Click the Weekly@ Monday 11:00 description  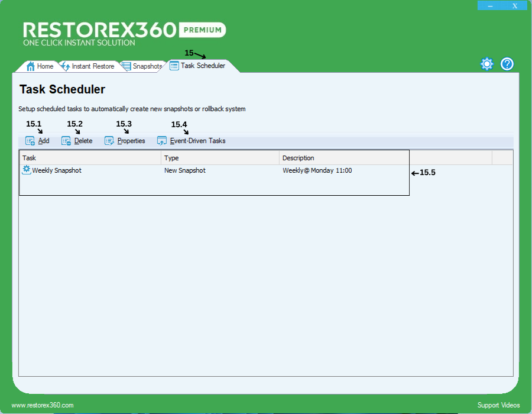[x=317, y=170]
